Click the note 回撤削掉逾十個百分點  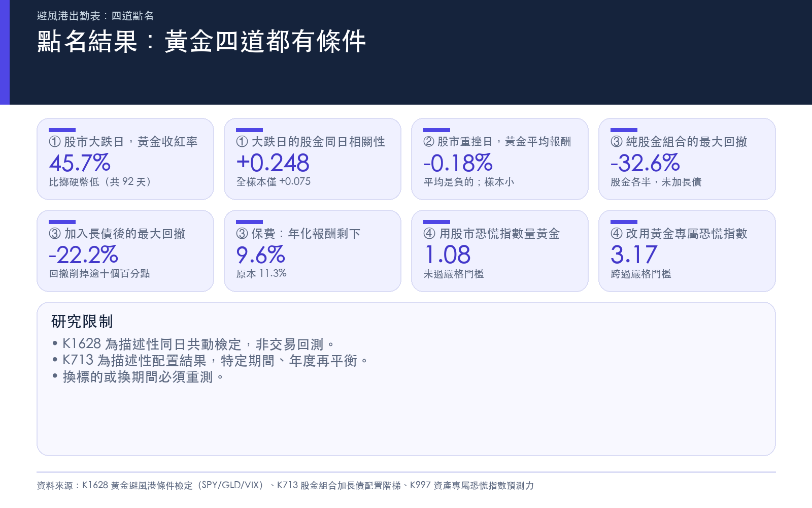pyautogui.click(x=99, y=274)
